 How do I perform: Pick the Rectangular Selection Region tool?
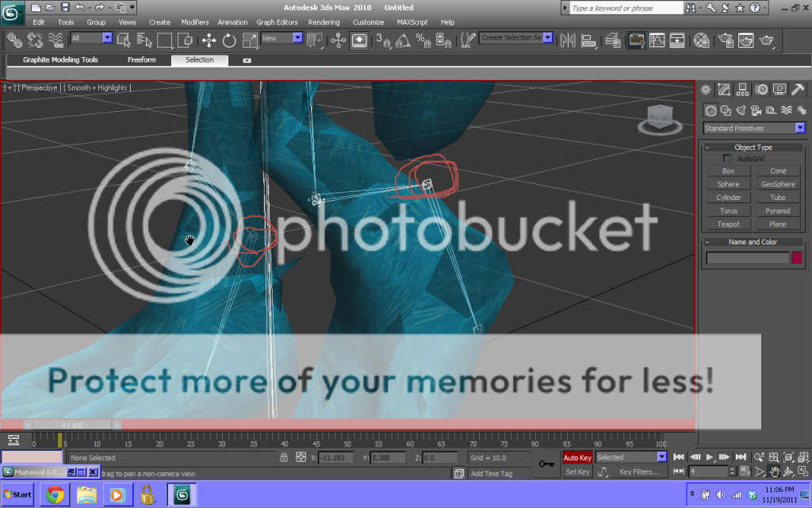[165, 40]
